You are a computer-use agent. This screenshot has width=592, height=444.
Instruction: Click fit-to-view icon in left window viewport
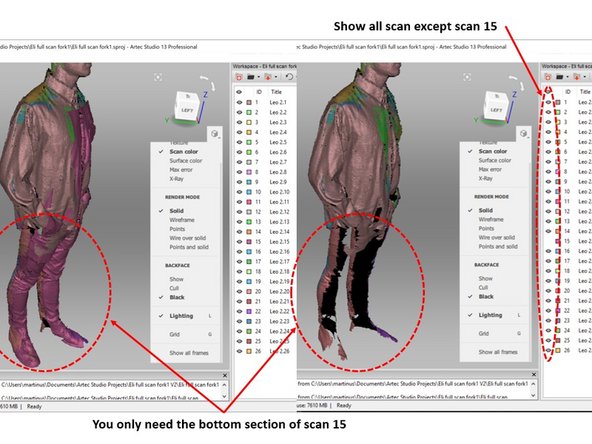(x=158, y=78)
